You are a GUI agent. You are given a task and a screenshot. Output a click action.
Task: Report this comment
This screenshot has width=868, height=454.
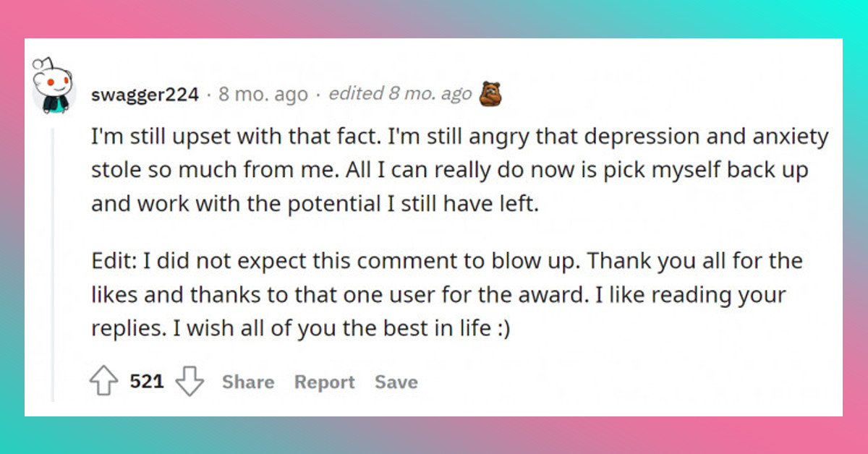[324, 382]
